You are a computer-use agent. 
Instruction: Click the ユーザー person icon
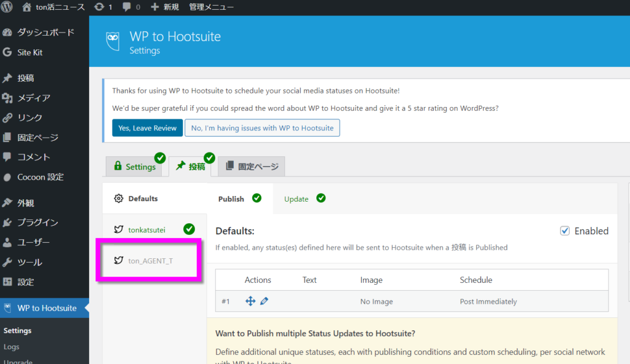(7, 242)
